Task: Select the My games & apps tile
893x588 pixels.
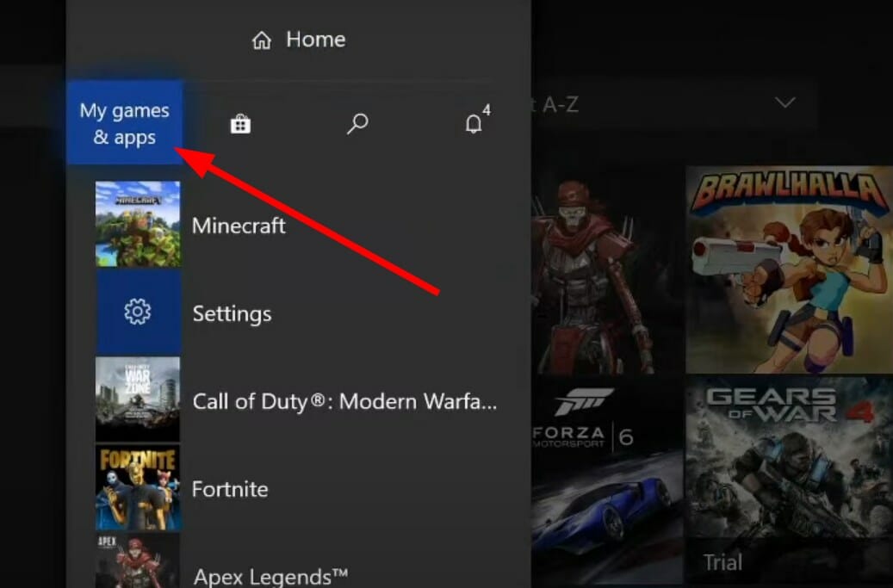Action: (125, 122)
